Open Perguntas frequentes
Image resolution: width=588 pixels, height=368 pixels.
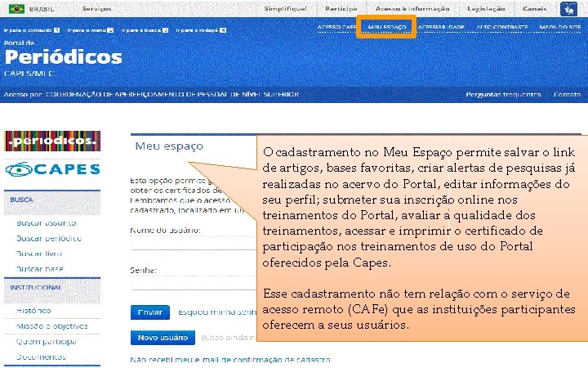click(x=503, y=94)
